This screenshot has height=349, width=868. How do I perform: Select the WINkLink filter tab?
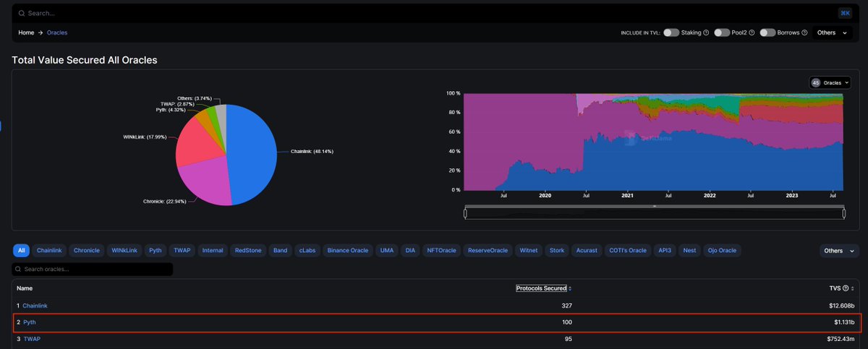point(124,251)
